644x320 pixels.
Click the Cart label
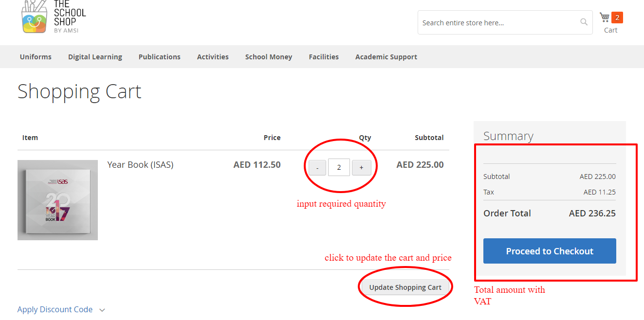pos(610,30)
